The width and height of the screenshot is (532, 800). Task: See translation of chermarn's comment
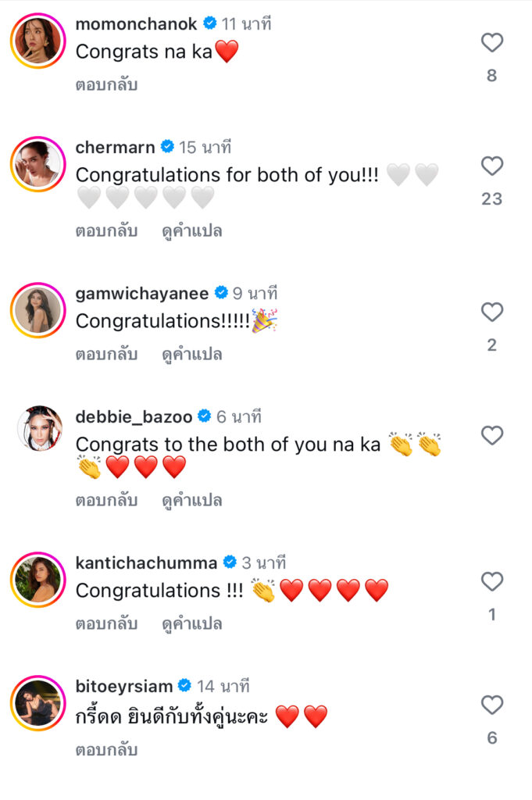click(x=192, y=231)
